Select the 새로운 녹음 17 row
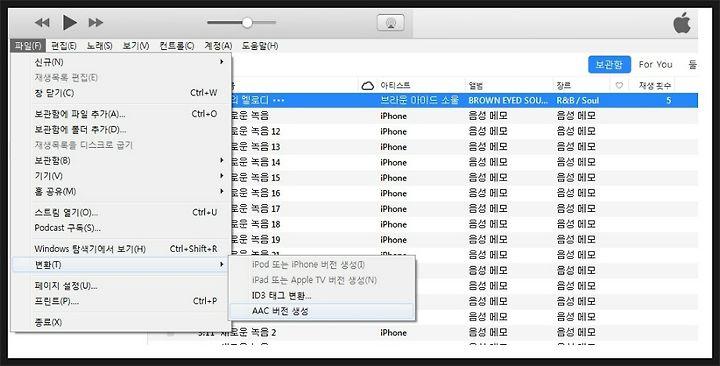720x366 pixels. (464, 208)
